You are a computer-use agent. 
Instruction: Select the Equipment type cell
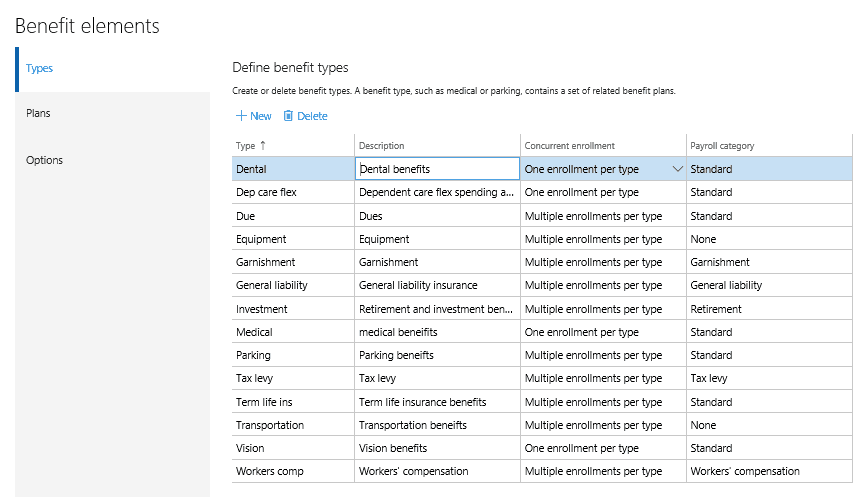[293, 239]
